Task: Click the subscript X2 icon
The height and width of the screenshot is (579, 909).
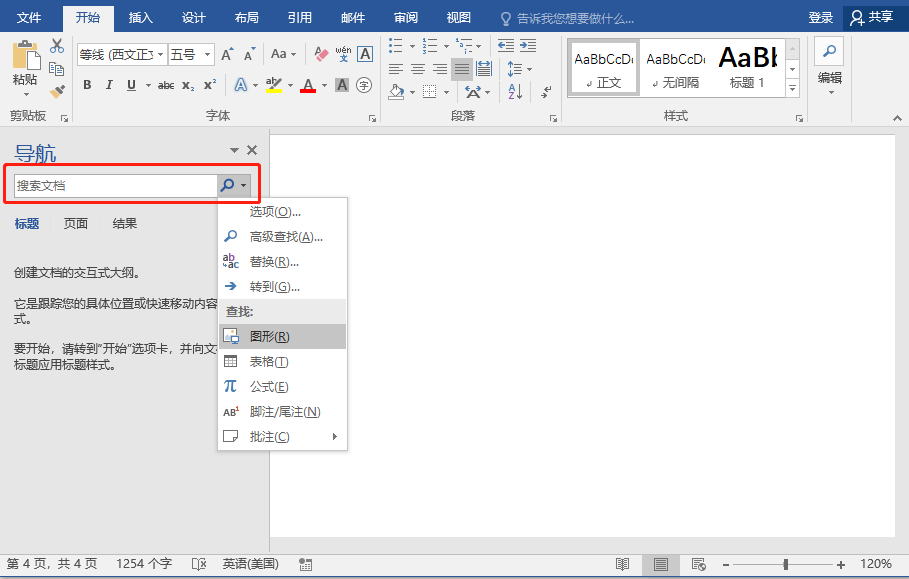Action: click(x=188, y=85)
